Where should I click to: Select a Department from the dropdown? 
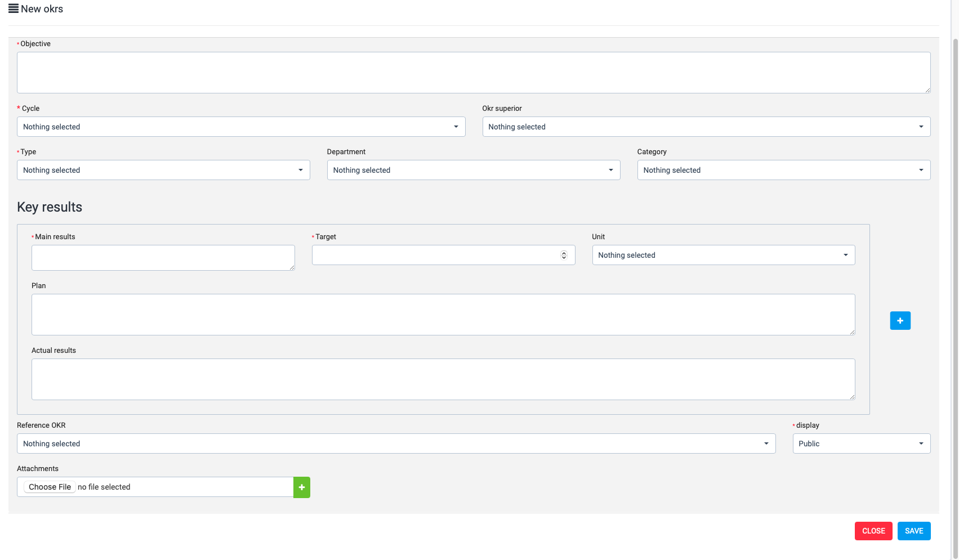tap(473, 170)
